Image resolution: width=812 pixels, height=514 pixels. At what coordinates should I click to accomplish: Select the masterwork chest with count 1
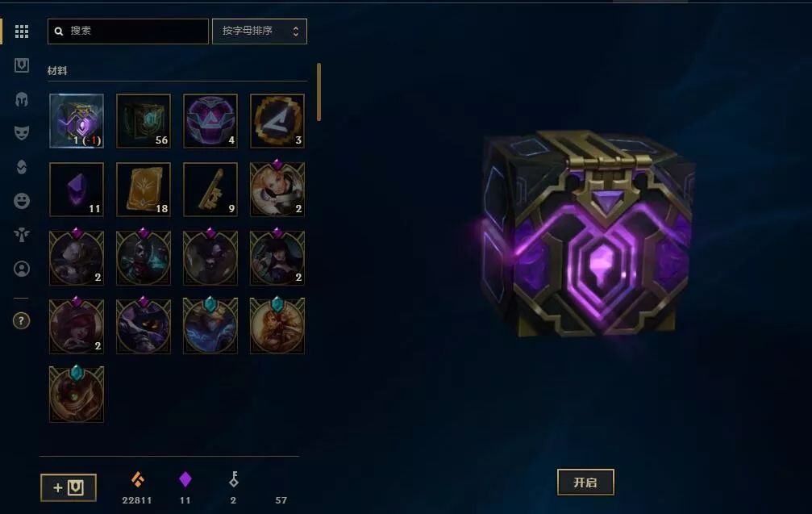[77, 121]
